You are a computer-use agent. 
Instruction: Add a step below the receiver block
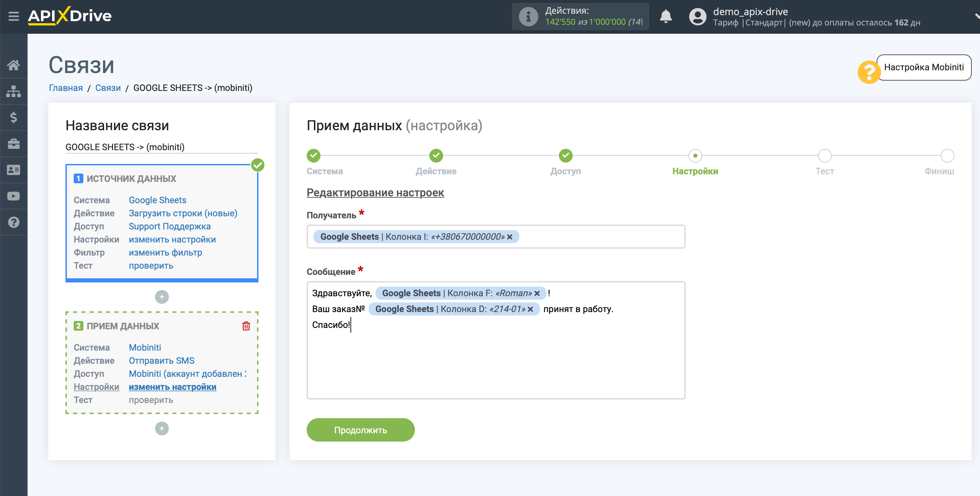pos(162,429)
